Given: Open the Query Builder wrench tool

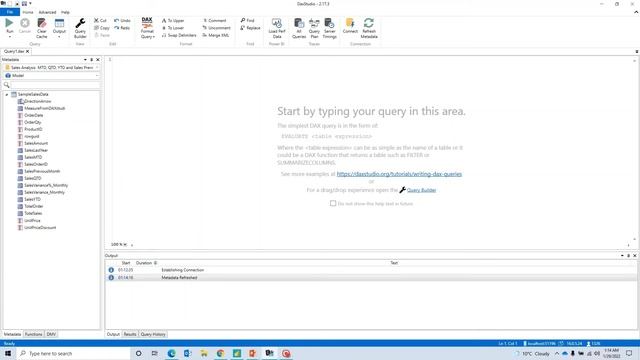Looking at the screenshot, I should point(80,28).
